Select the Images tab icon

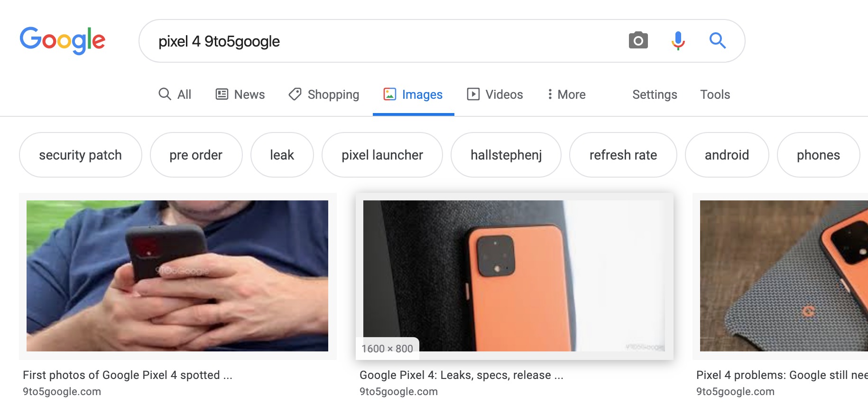click(x=390, y=94)
